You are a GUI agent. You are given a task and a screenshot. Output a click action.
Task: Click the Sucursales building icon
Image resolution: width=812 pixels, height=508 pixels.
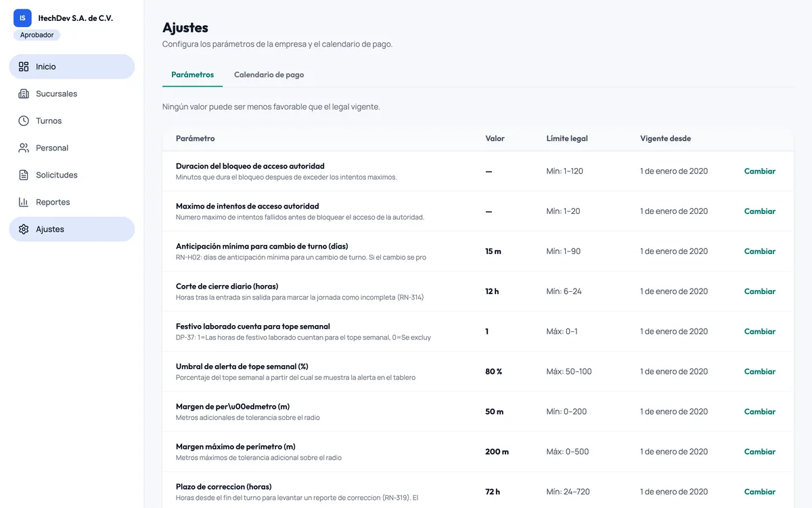24,93
